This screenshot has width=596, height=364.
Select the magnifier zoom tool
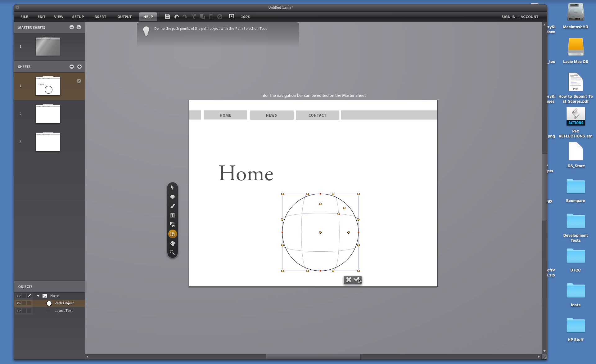click(x=172, y=253)
